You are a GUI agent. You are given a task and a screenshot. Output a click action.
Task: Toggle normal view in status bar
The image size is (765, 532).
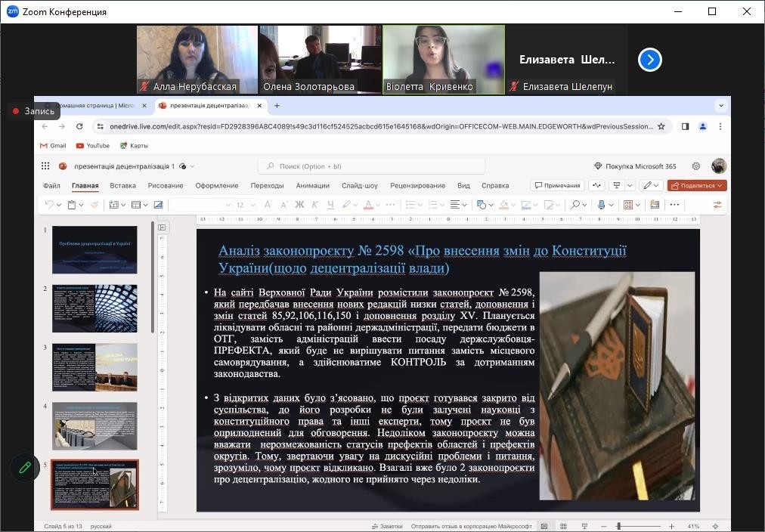pos(544,526)
